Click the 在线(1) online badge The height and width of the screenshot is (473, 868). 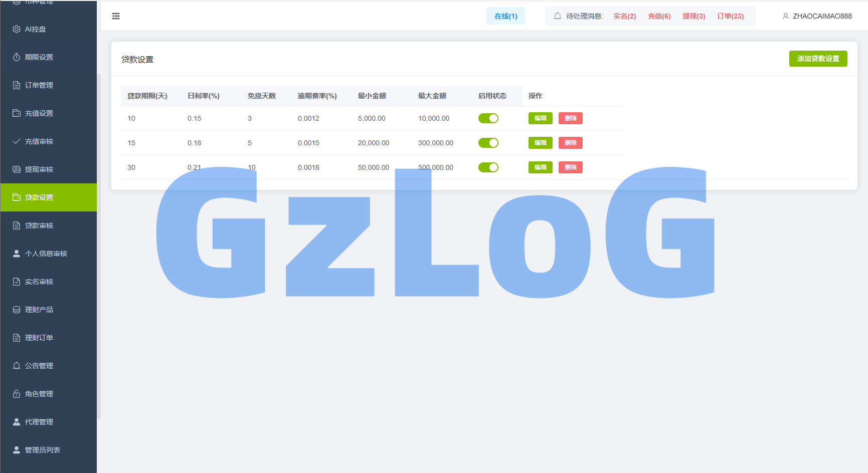[505, 16]
